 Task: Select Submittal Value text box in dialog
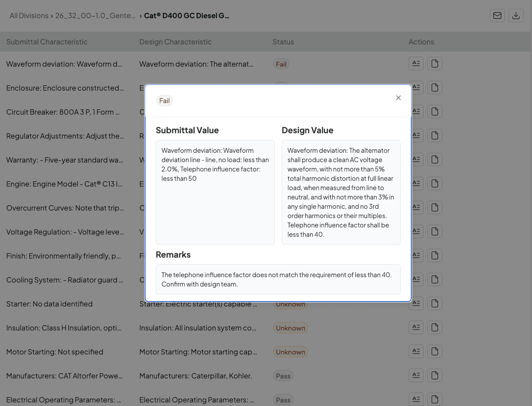(215, 192)
